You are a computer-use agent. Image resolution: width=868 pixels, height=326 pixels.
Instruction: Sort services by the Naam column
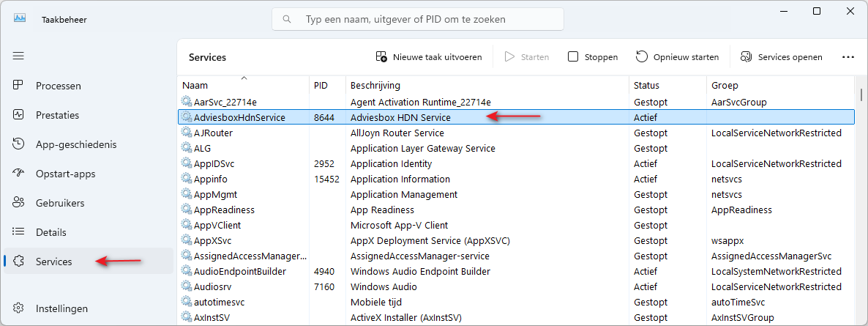[243, 86]
